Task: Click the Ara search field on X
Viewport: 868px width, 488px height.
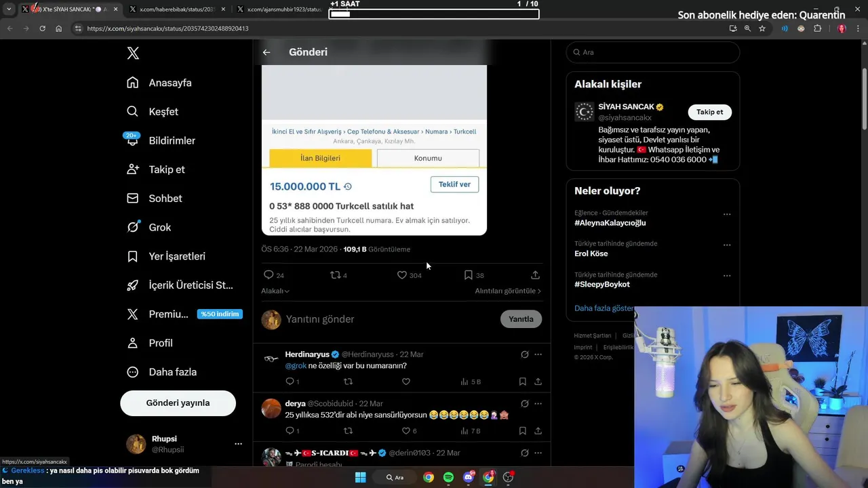Action: pos(652,52)
